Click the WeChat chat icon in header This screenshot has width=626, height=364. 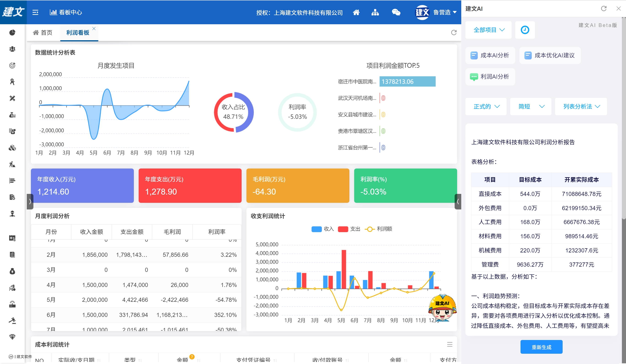click(396, 12)
